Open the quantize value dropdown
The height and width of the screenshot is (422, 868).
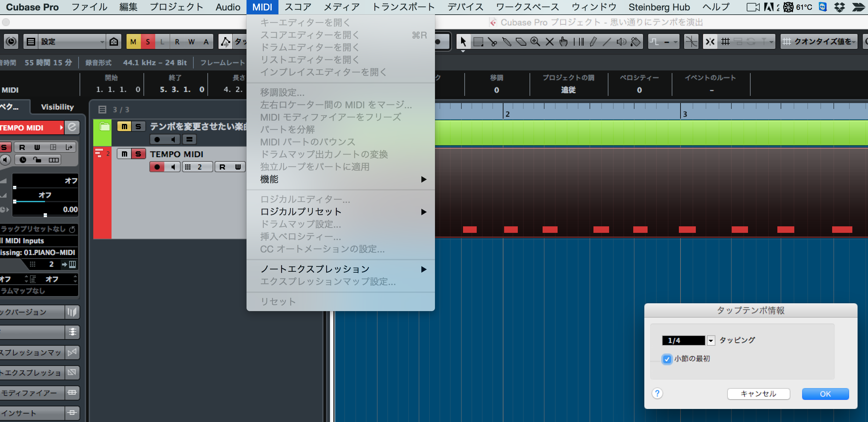819,42
